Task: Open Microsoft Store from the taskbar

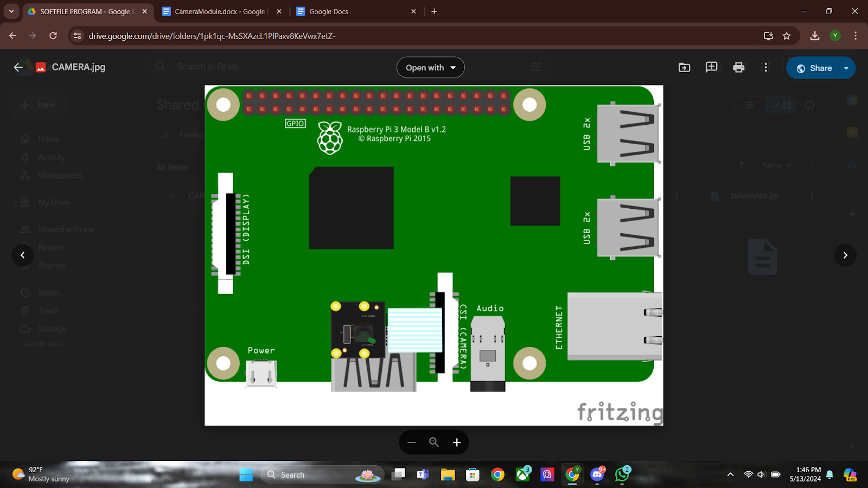Action: coord(473,475)
